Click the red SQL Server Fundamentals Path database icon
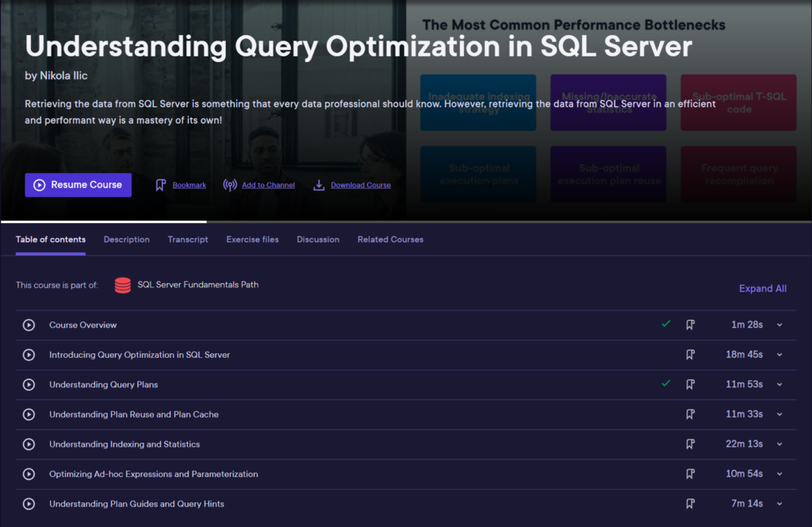Image resolution: width=812 pixels, height=527 pixels. pyautogui.click(x=123, y=285)
